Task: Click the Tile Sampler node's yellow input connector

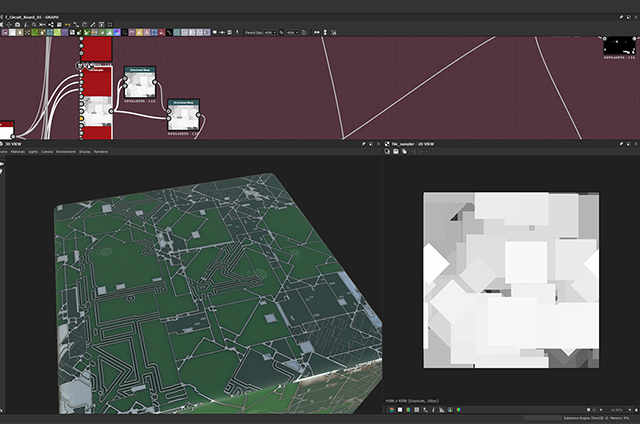Action: point(81,118)
